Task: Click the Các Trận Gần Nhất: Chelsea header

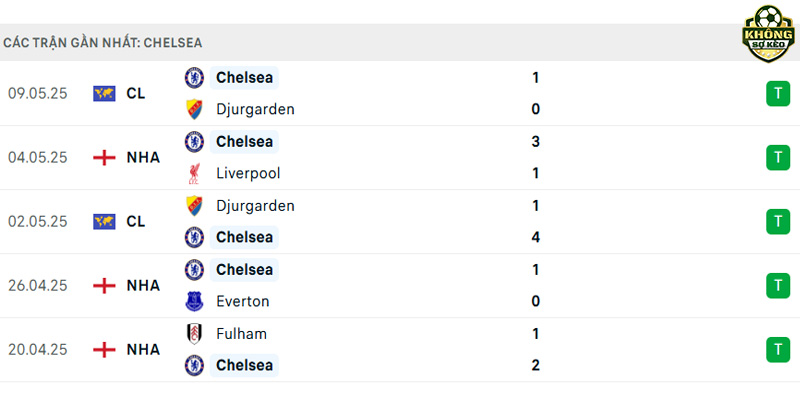Action: pyautogui.click(x=103, y=43)
